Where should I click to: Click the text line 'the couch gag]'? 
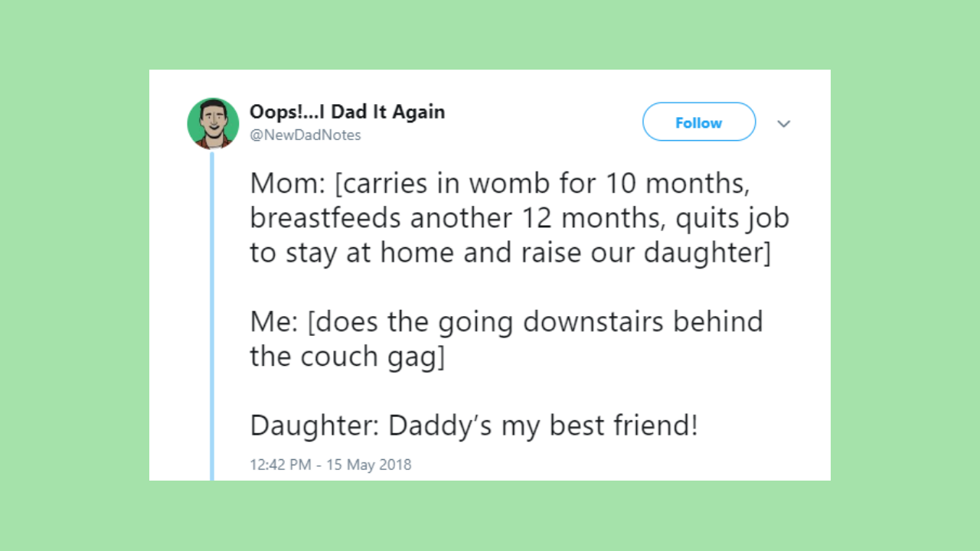347,357
